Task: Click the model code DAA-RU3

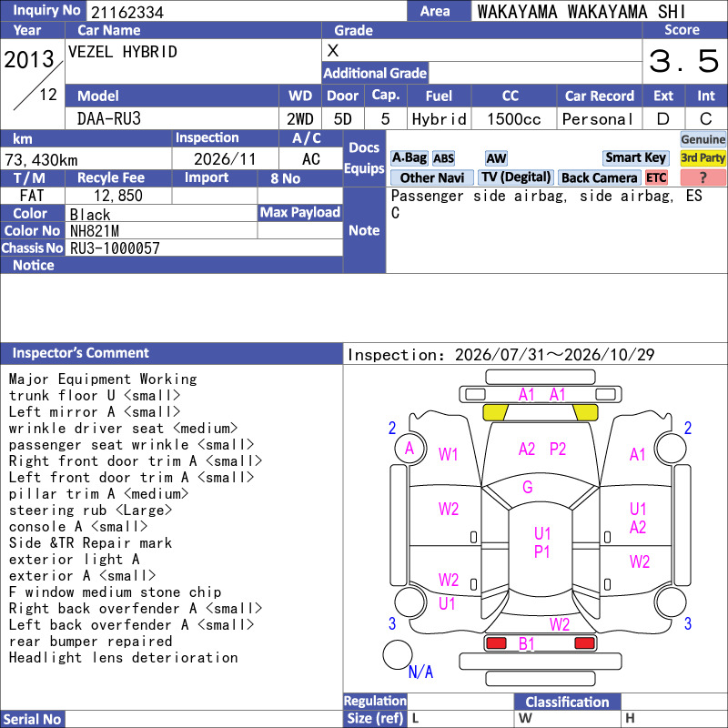Action: [108, 119]
